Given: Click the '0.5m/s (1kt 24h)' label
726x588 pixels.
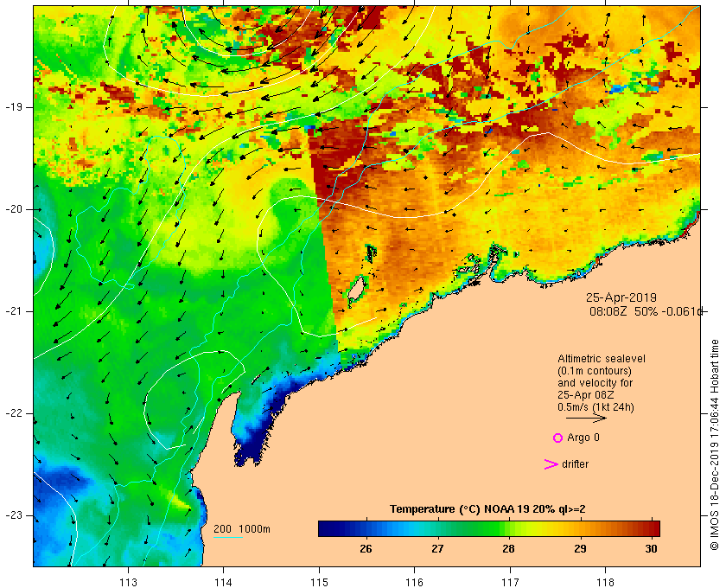Looking at the screenshot, I should (595, 407).
